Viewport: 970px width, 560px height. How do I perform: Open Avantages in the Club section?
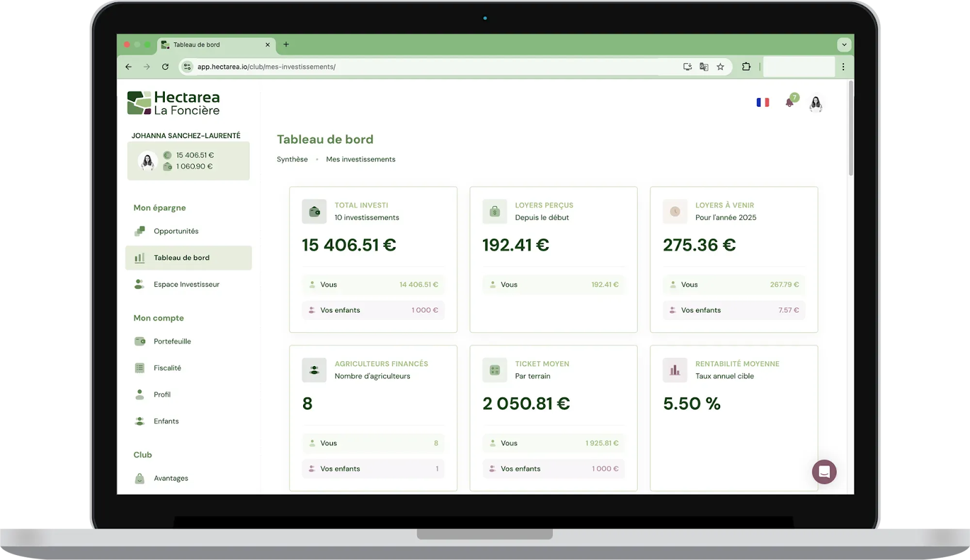tap(189, 478)
